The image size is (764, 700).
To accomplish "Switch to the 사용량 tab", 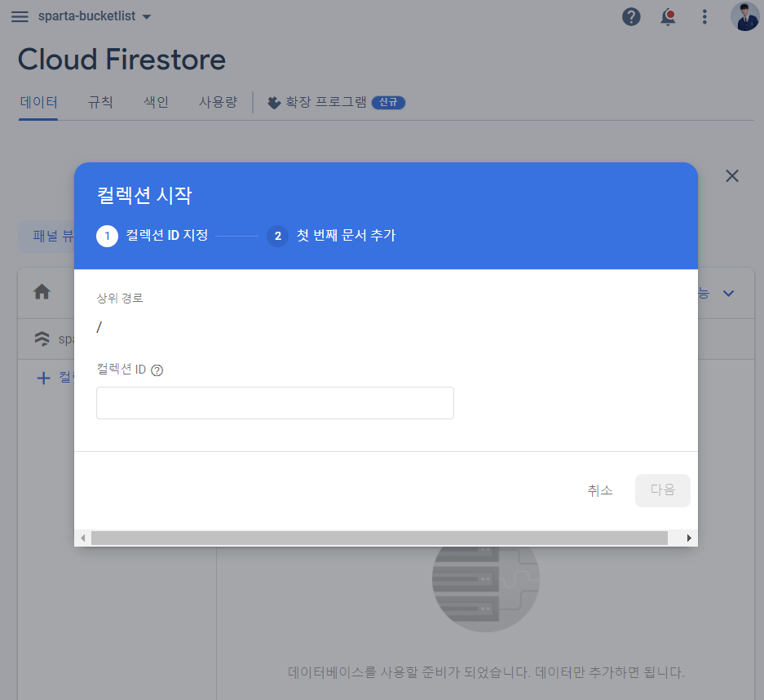I will coord(218,102).
